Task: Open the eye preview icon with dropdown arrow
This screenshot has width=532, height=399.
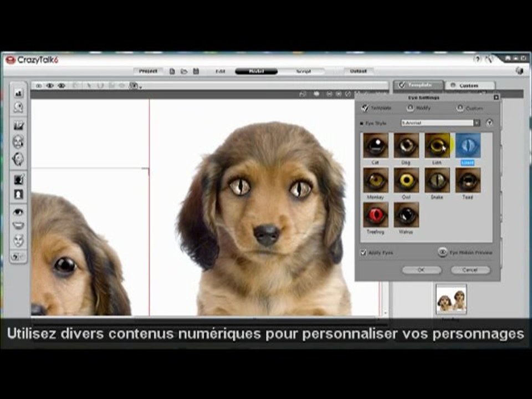Action: (x=134, y=86)
